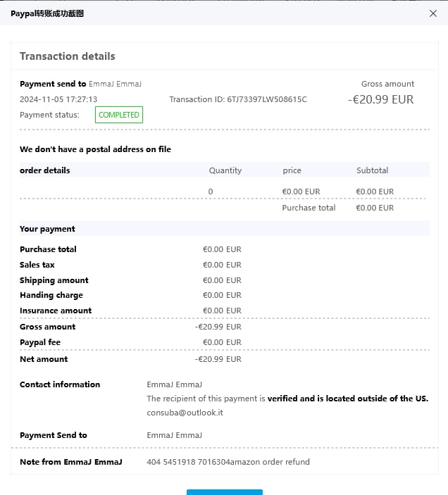The height and width of the screenshot is (495, 448).
Task: Click the Transaction details heading
Action: click(68, 56)
